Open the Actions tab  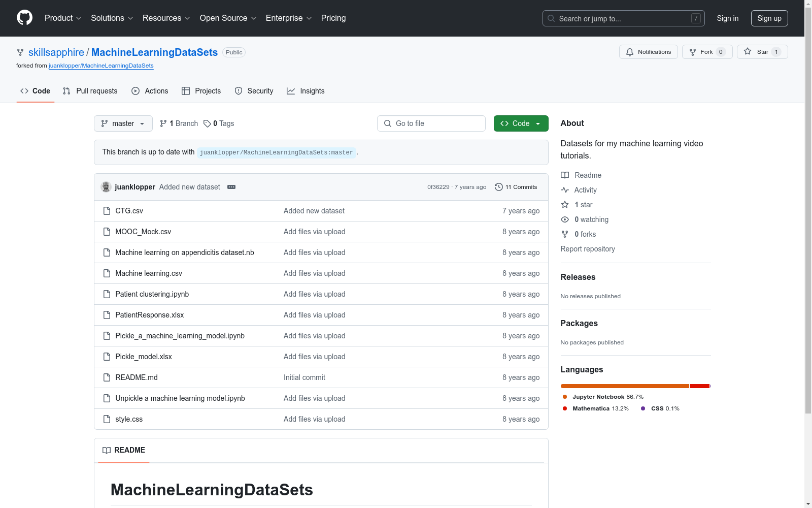pyautogui.click(x=150, y=91)
